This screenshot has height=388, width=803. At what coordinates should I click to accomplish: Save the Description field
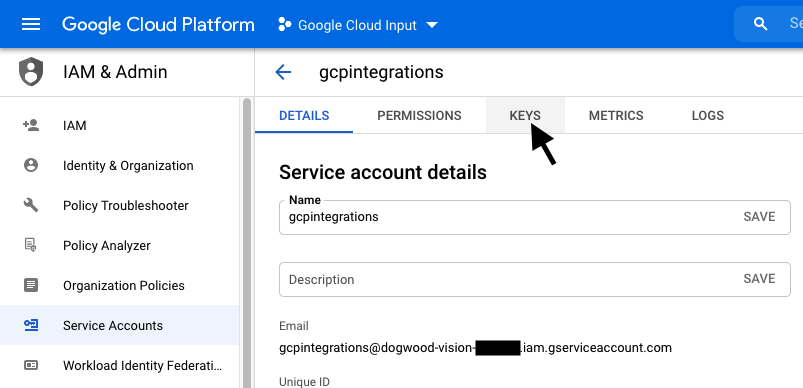pyautogui.click(x=759, y=278)
